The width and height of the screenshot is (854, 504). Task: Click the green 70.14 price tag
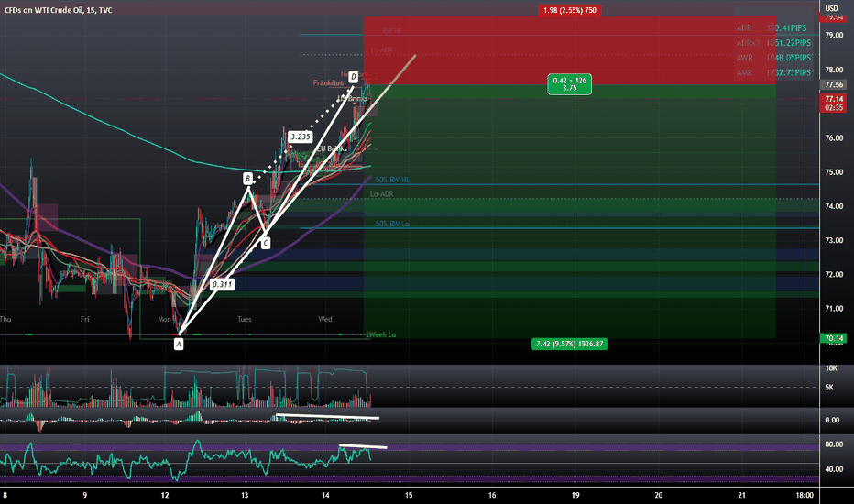833,338
